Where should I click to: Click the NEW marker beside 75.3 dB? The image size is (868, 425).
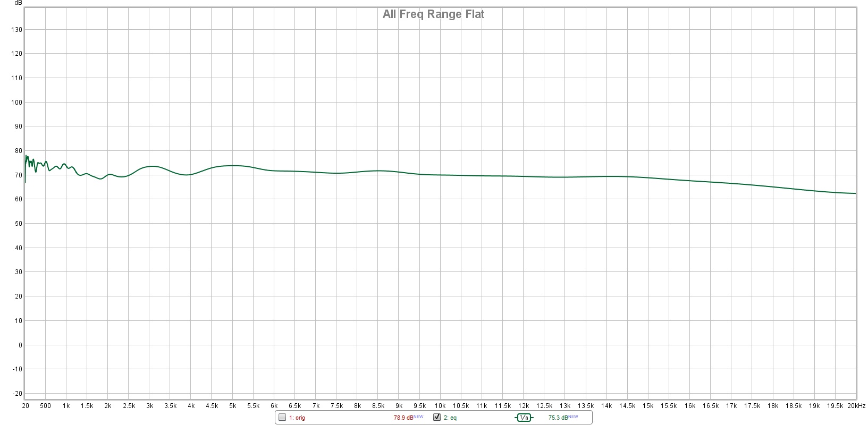tap(573, 417)
